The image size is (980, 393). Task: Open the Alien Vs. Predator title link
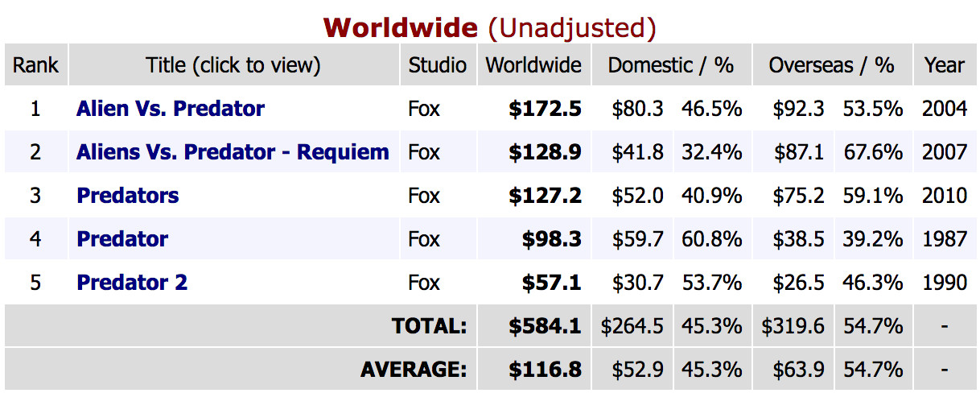pyautogui.click(x=171, y=109)
